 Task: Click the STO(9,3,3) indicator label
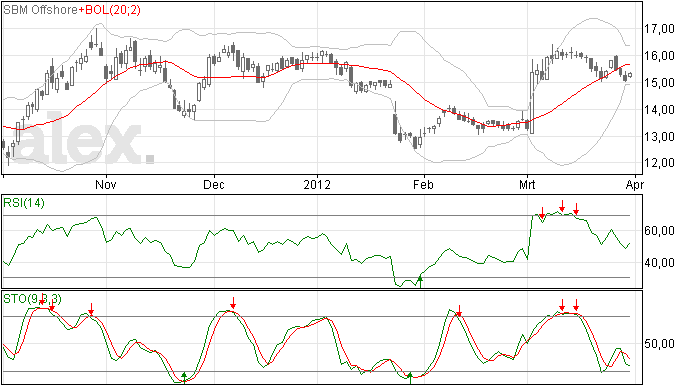pos(33,299)
